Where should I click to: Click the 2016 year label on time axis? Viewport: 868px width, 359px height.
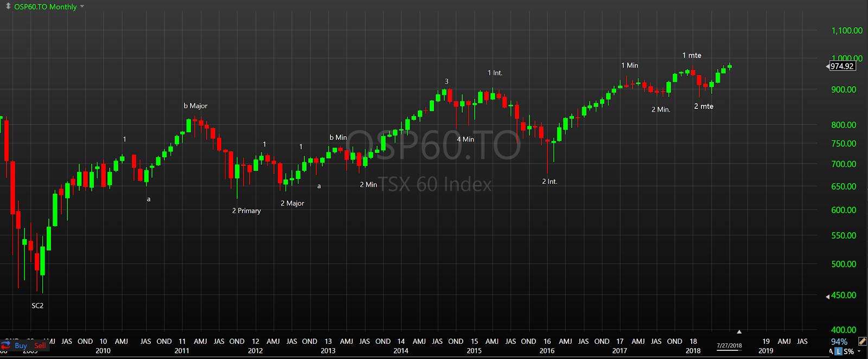pos(547,351)
